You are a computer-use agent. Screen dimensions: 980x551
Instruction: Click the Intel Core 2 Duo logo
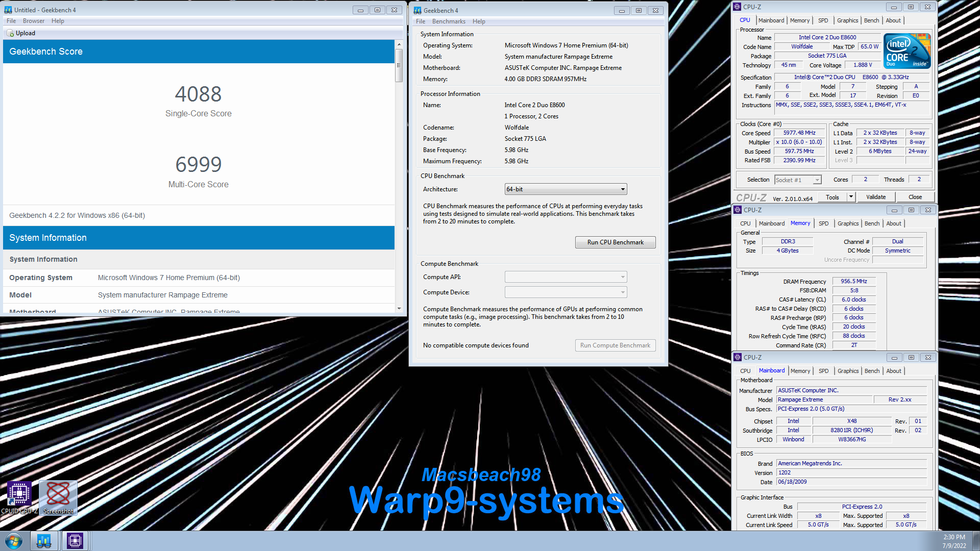tap(908, 51)
